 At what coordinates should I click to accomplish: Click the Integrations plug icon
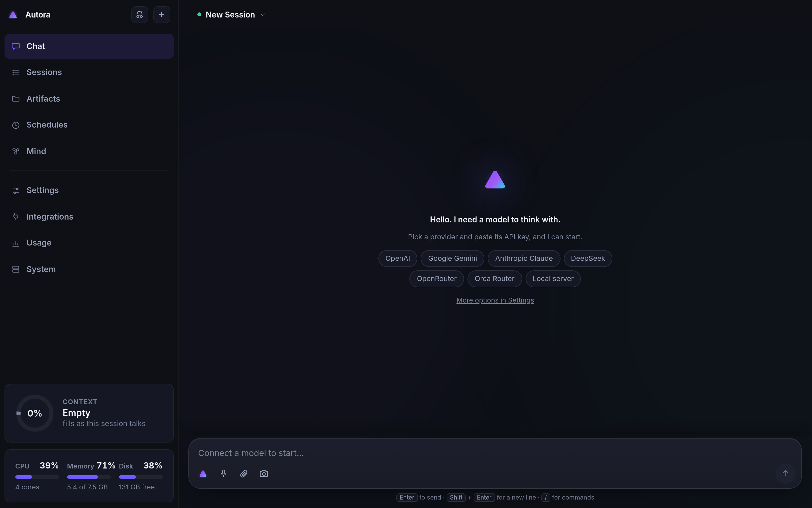coord(16,217)
